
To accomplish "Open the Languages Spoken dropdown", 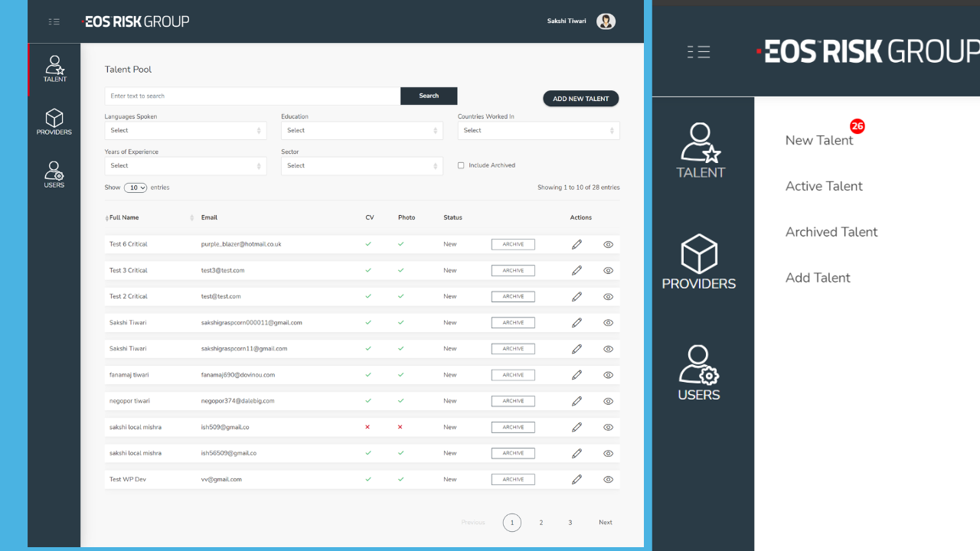I will pos(185,130).
